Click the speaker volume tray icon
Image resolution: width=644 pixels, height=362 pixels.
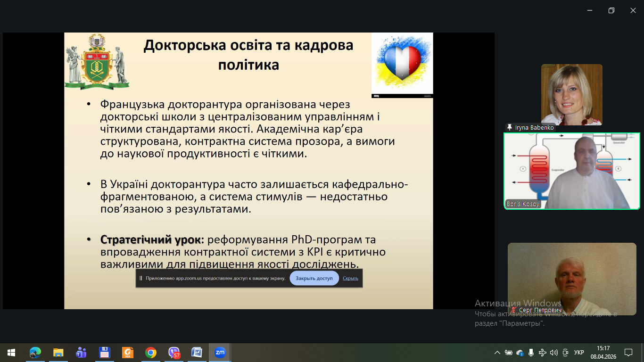[553, 353]
